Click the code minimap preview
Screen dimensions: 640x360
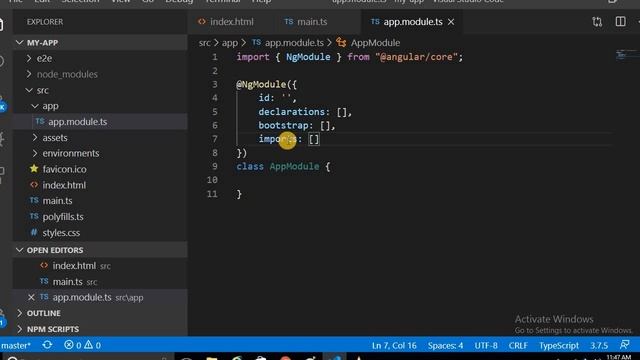click(x=627, y=55)
